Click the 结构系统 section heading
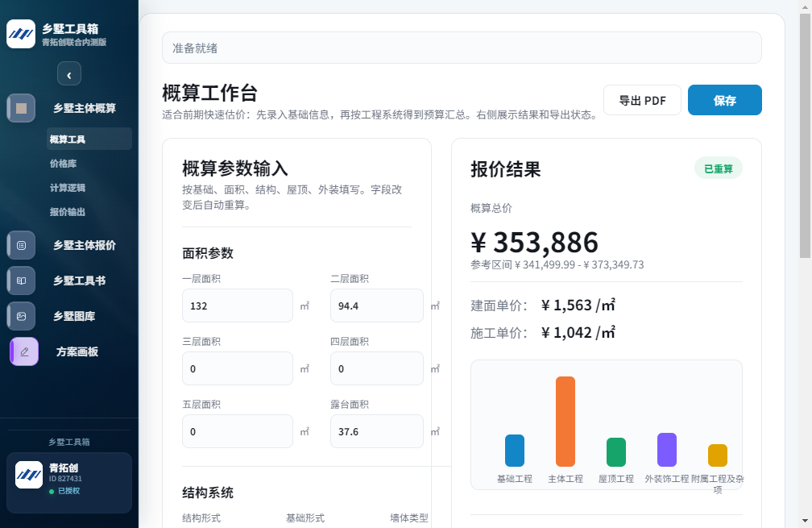Viewport: 812px width, 528px height. tap(208, 493)
